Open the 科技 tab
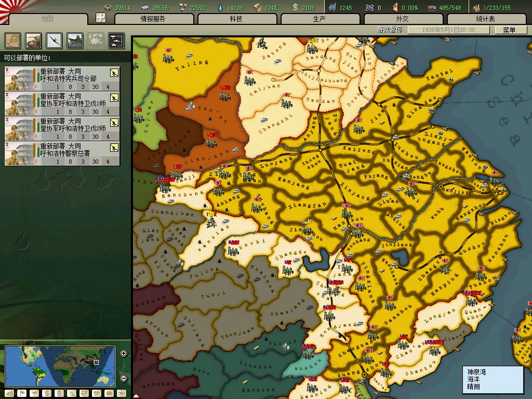532x399 pixels. [x=236, y=19]
